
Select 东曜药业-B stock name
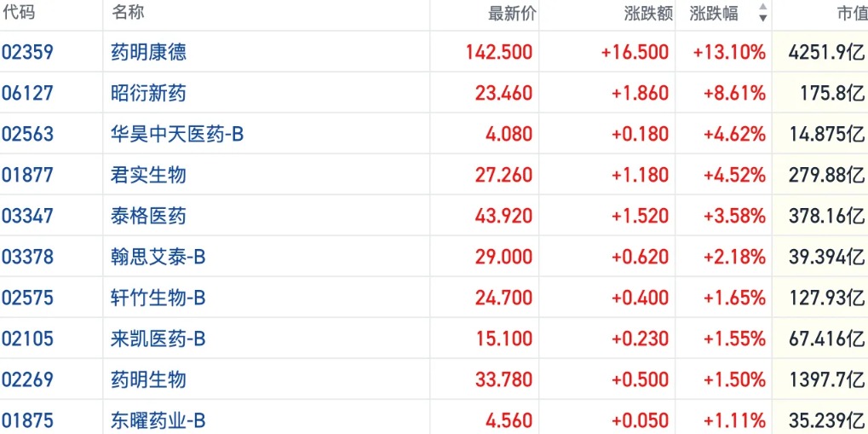[158, 420]
